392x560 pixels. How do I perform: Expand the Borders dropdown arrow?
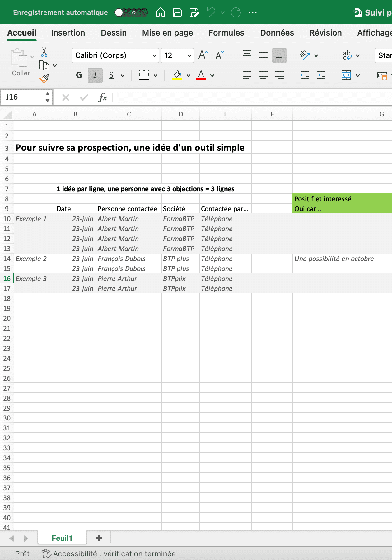[x=156, y=75]
